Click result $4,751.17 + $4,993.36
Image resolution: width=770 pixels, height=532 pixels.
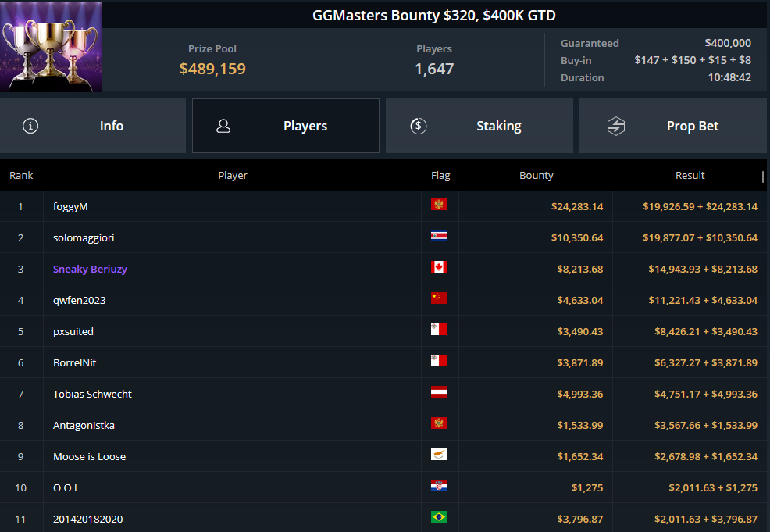pyautogui.click(x=706, y=394)
